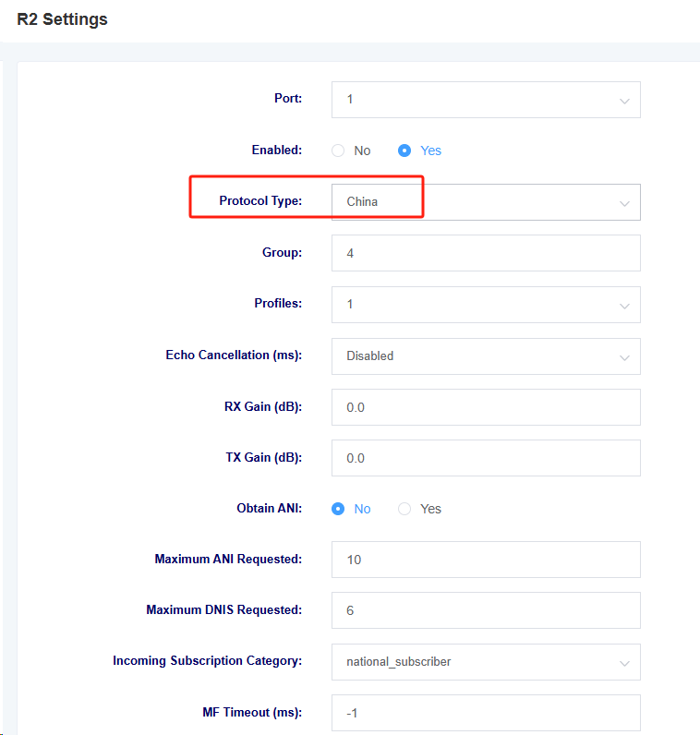Click the Group input field
Viewport: 700px width, 735px height.
(486, 253)
